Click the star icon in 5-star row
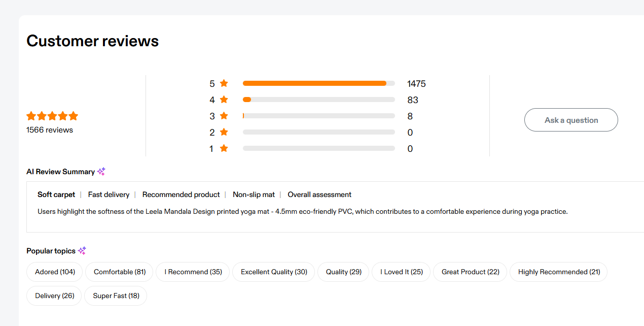 (224, 84)
